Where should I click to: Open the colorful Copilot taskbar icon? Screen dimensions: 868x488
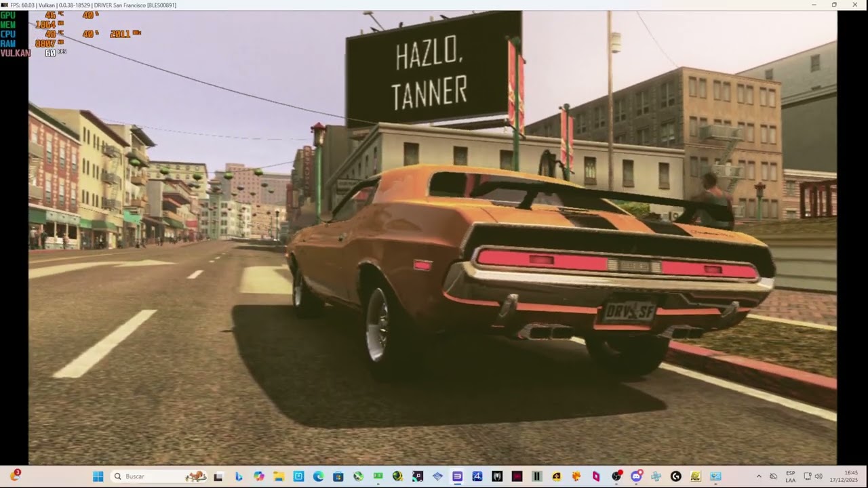pos(259,476)
